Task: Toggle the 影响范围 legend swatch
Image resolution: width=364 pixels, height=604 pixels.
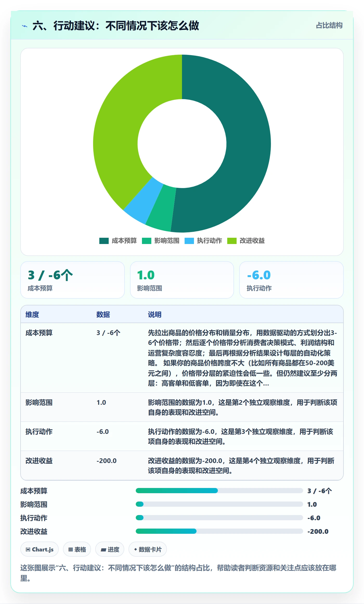Action: [x=147, y=241]
